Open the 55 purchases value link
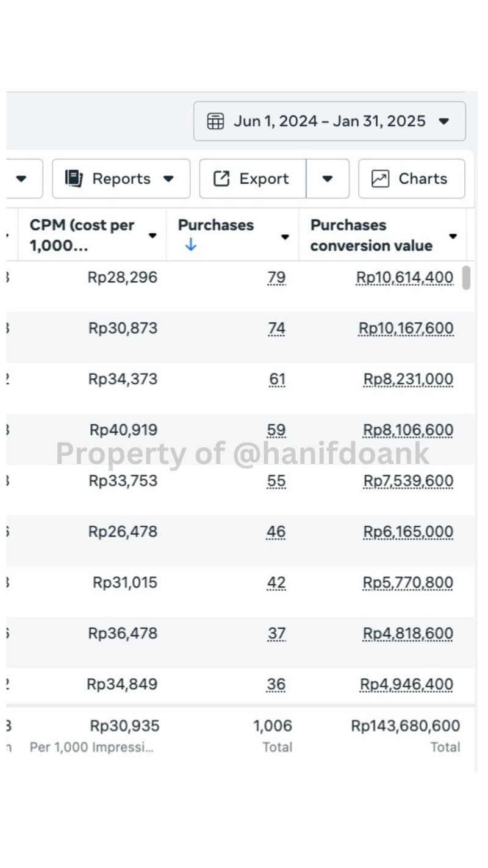The width and height of the screenshot is (488, 868). (276, 481)
